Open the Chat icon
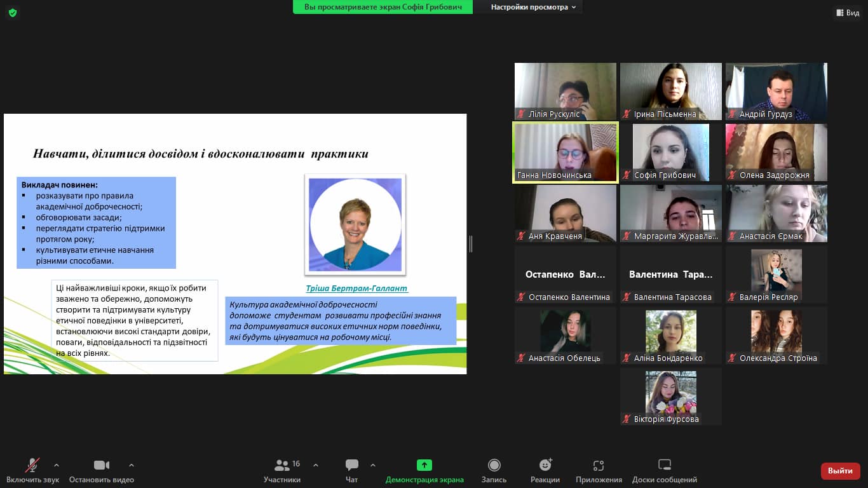 (351, 466)
